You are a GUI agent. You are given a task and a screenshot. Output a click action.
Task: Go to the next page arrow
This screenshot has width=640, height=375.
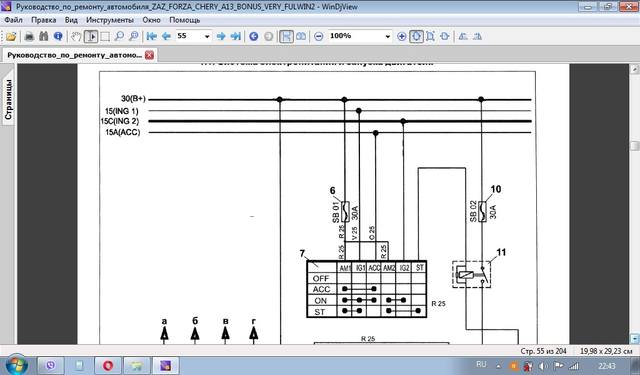click(221, 37)
